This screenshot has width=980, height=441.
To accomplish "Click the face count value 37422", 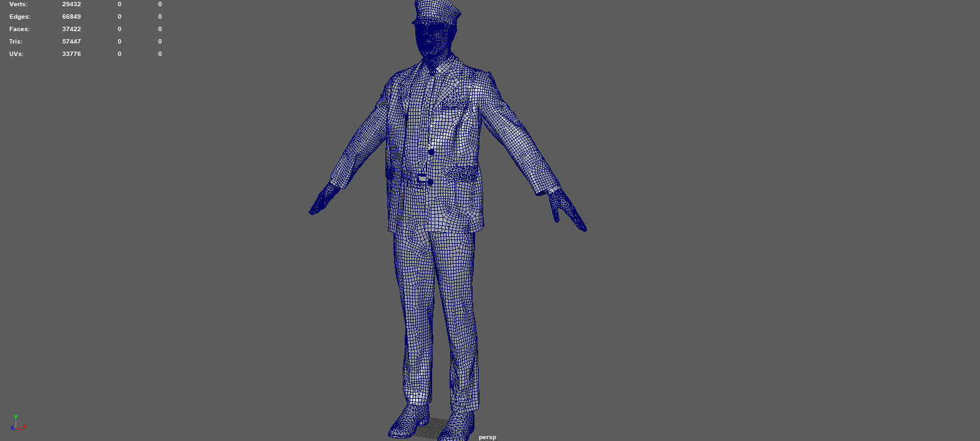I will [72, 29].
